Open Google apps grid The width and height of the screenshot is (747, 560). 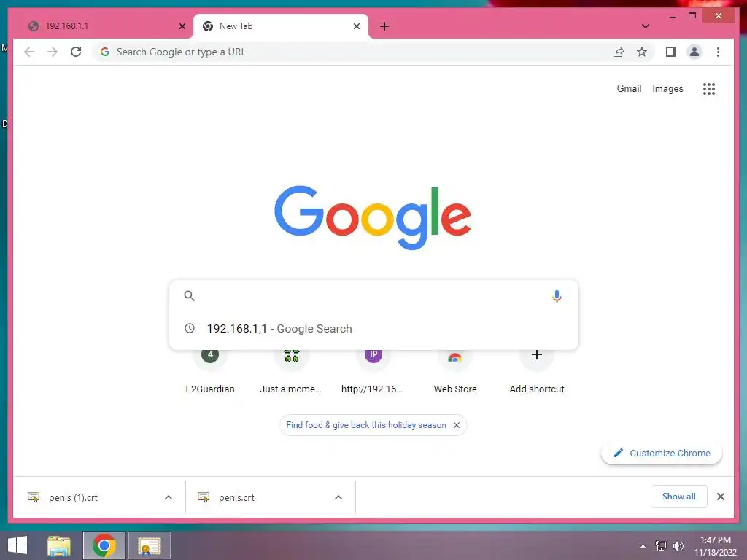pyautogui.click(x=709, y=88)
